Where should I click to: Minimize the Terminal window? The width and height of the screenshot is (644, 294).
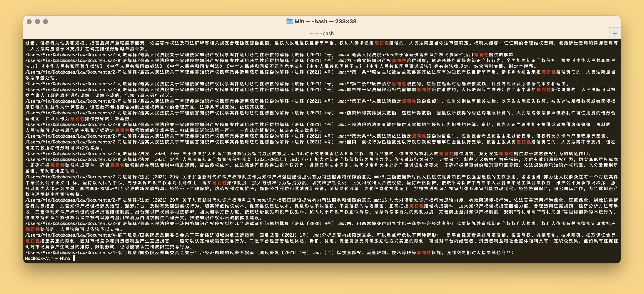click(37, 21)
